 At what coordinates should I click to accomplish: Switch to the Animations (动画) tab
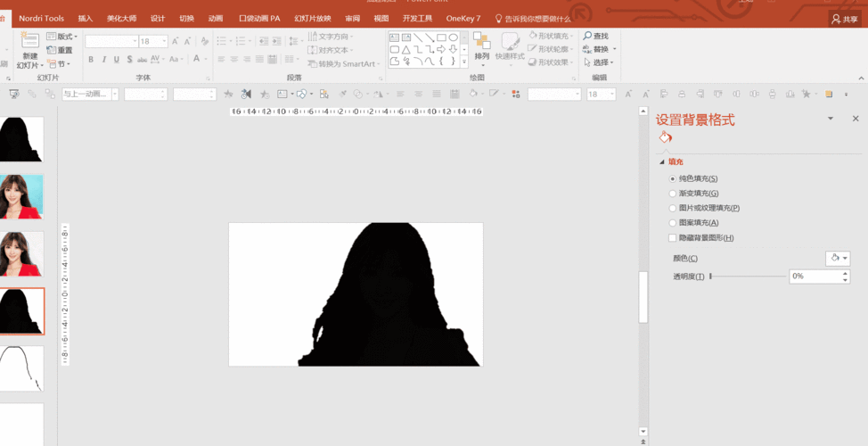216,18
